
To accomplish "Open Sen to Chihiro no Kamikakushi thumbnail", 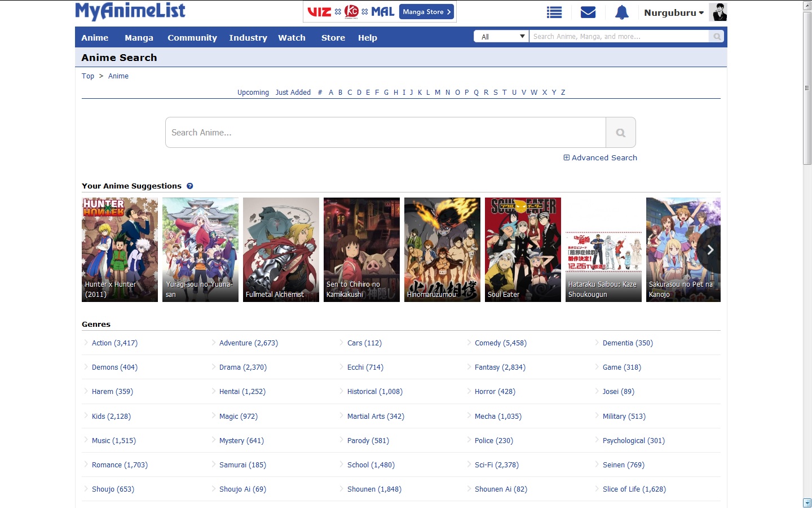I will pyautogui.click(x=361, y=249).
